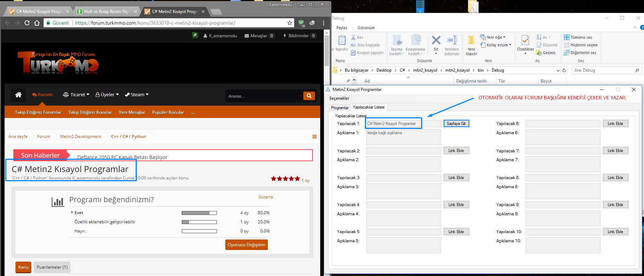Open Mesajlar in forum top bar
The width and height of the screenshot is (644, 276).
coord(259,36)
